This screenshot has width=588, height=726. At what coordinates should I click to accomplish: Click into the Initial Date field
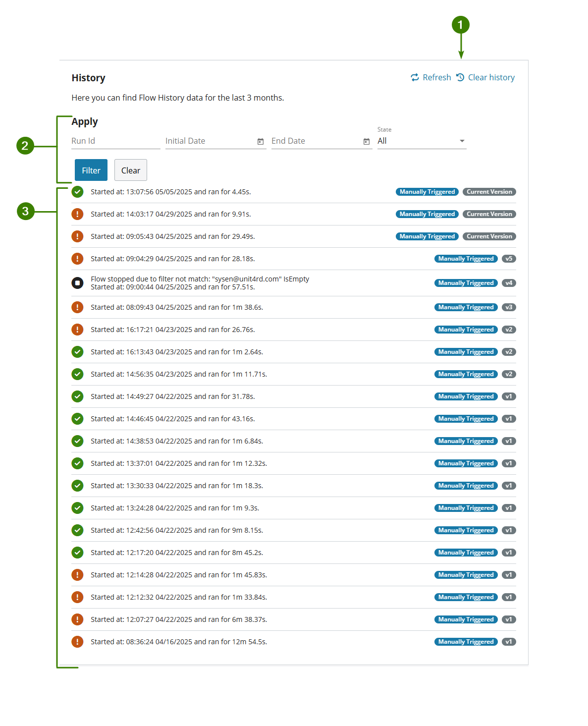coord(210,141)
